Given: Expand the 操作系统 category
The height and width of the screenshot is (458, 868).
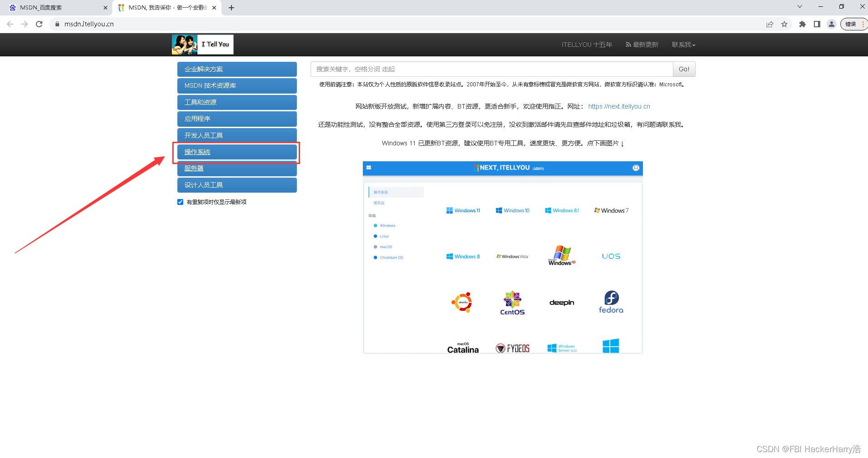Looking at the screenshot, I should point(237,152).
